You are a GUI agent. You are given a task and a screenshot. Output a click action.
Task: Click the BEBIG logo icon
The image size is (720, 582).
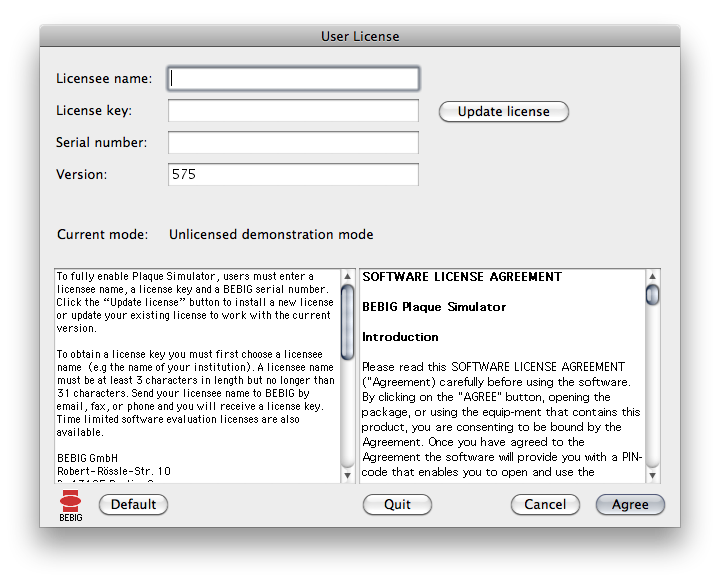click(x=71, y=505)
